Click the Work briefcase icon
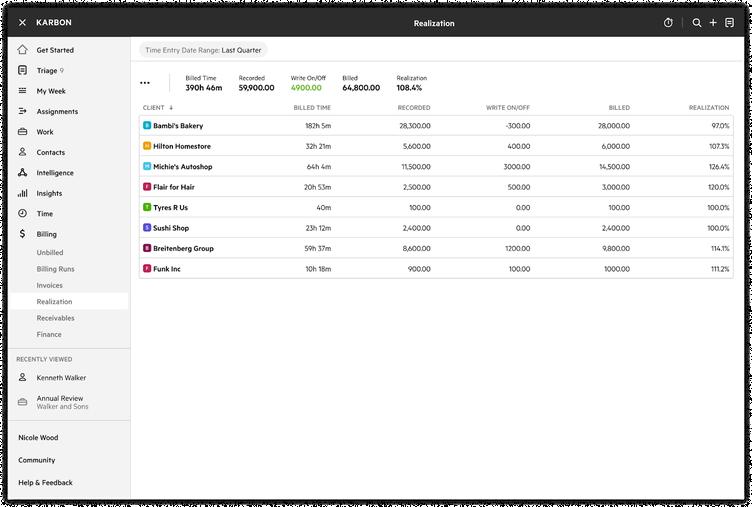The width and height of the screenshot is (752, 507). click(22, 131)
